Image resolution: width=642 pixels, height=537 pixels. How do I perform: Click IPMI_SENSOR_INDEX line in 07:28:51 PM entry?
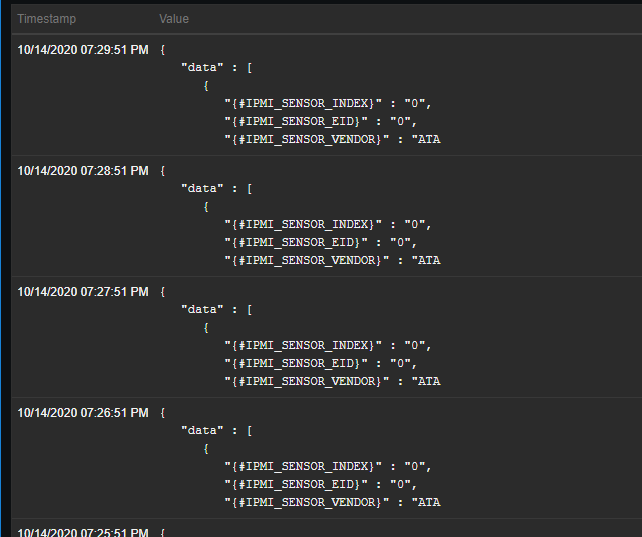[x=328, y=225]
